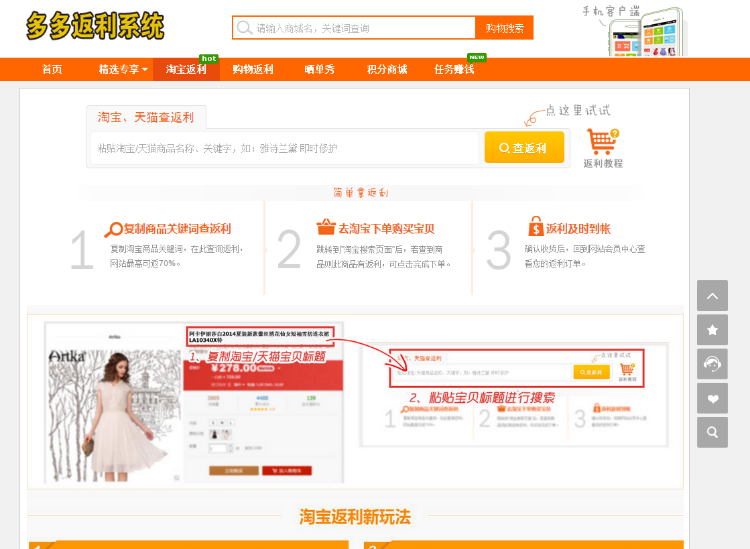The height and width of the screenshot is (549, 750).
Task: Click the 淘宝返利新玩法 section heading
Action: coord(355,517)
